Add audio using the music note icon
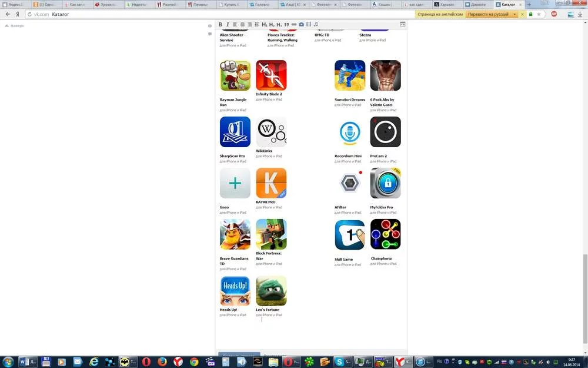588x368 pixels. tap(316, 24)
